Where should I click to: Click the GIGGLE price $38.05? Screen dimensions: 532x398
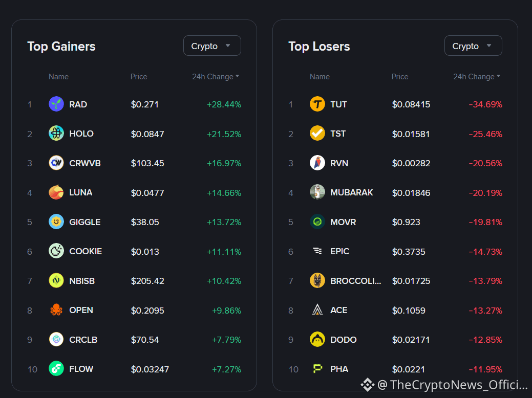tap(145, 222)
